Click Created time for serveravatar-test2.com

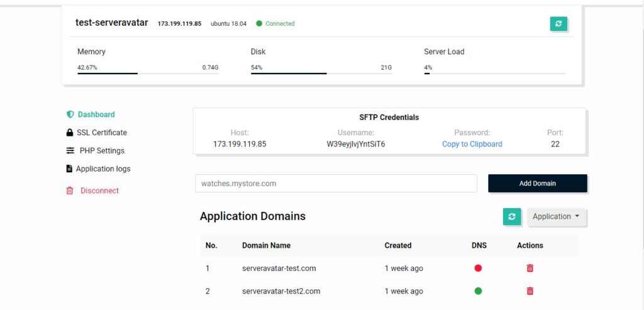tap(404, 291)
